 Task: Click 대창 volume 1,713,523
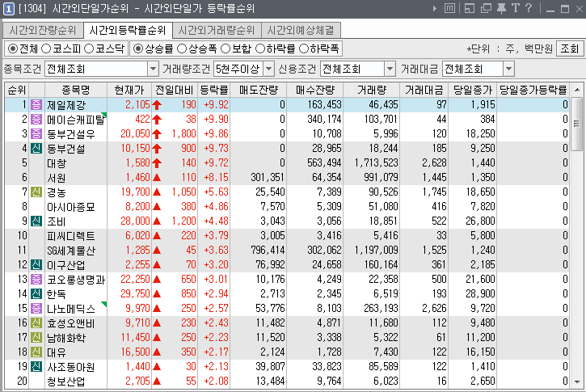tap(377, 163)
